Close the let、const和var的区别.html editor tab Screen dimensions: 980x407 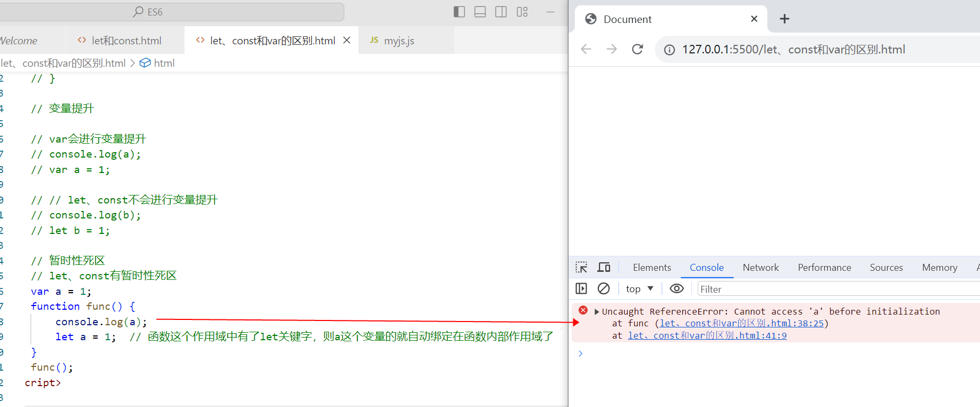pos(346,41)
